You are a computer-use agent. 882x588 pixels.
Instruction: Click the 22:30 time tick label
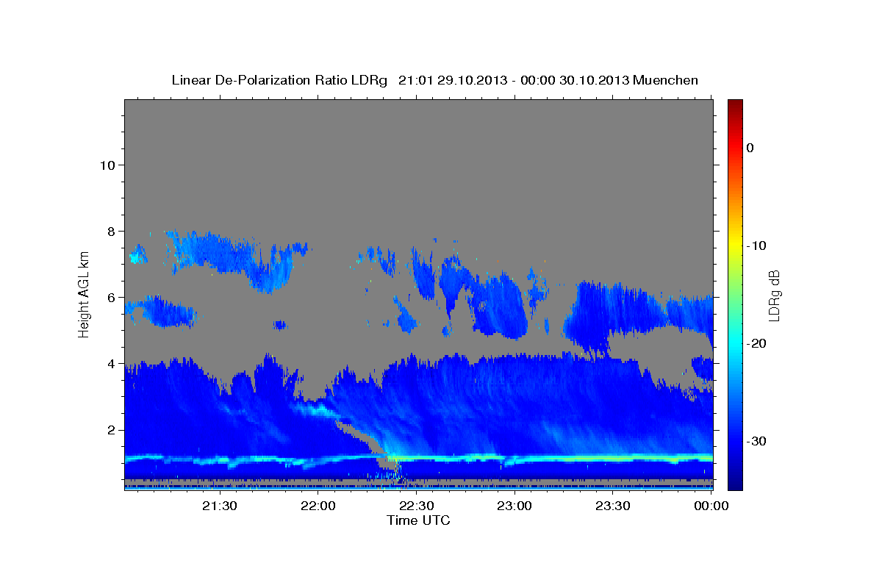(417, 506)
